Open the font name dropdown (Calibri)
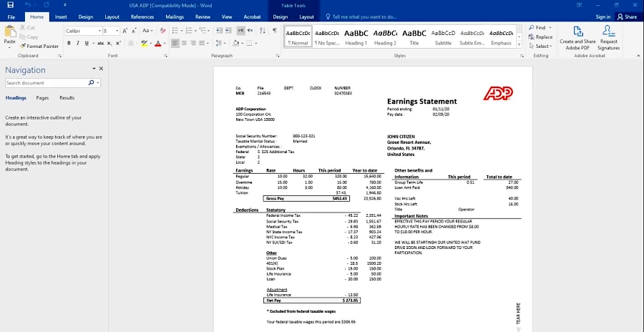The width and height of the screenshot is (644, 332). [99, 31]
